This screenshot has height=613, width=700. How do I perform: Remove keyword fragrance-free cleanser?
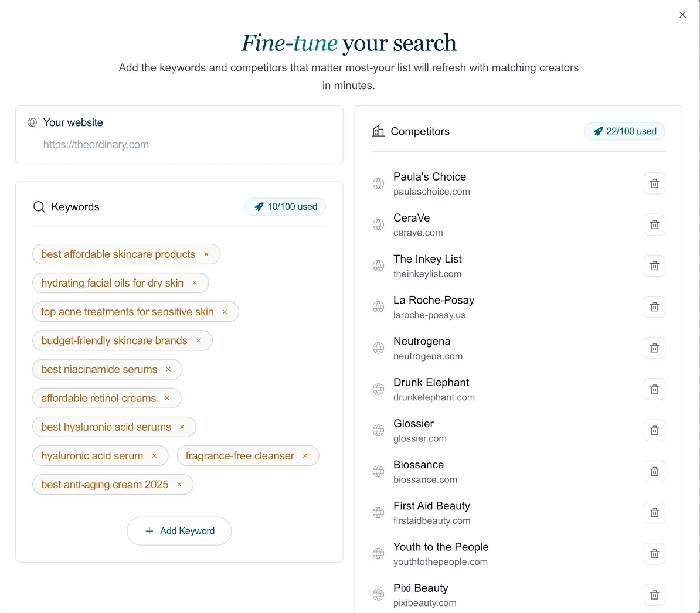point(305,456)
